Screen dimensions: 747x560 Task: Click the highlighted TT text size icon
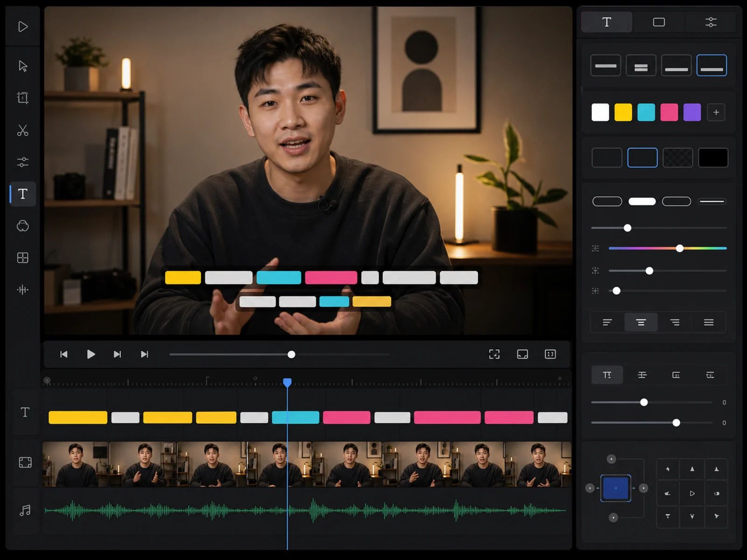(607, 375)
